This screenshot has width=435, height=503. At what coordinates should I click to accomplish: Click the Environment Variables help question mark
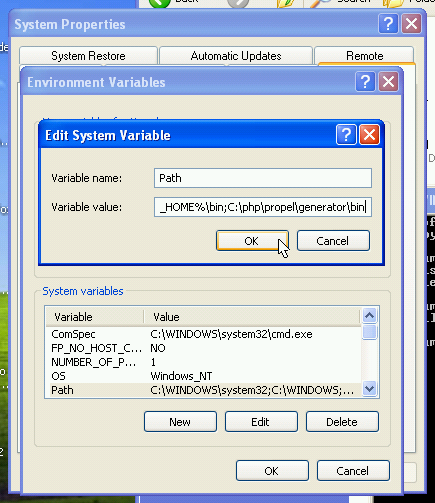(x=365, y=81)
